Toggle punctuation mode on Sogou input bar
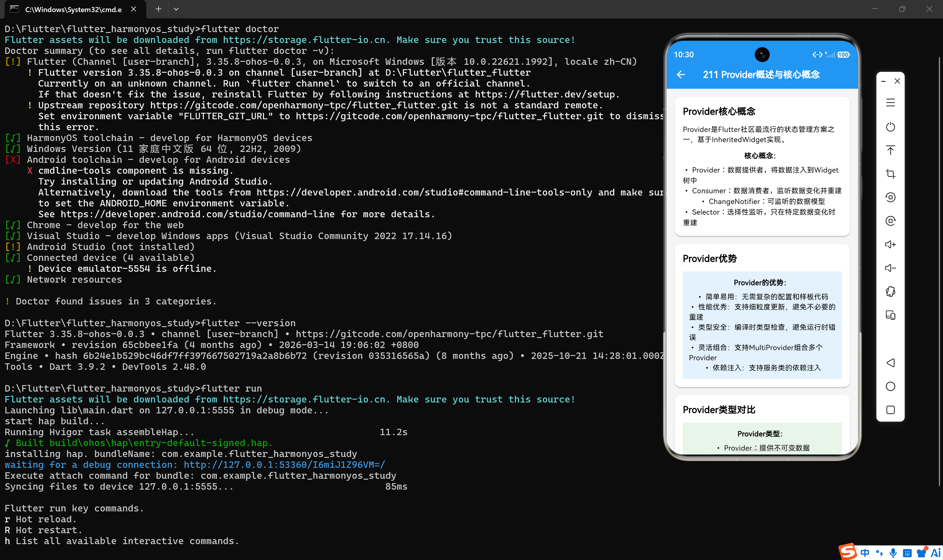 (879, 553)
